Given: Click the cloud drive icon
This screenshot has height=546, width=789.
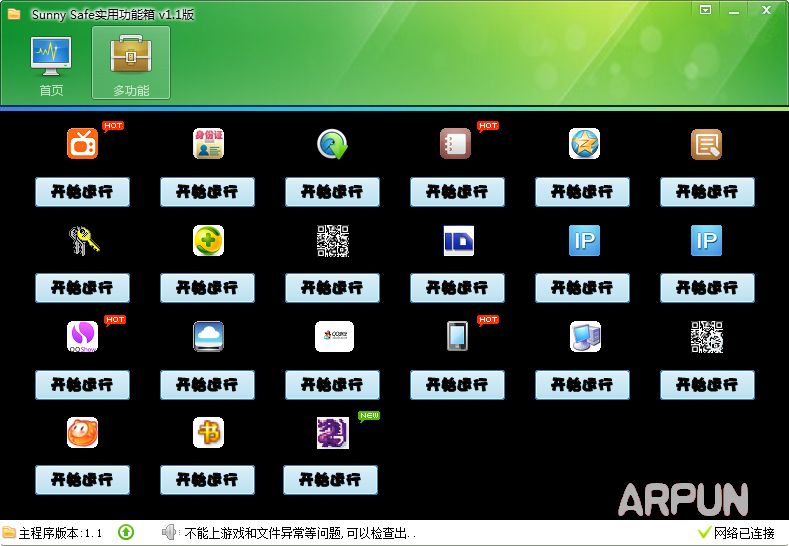Looking at the screenshot, I should pyautogui.click(x=208, y=336).
